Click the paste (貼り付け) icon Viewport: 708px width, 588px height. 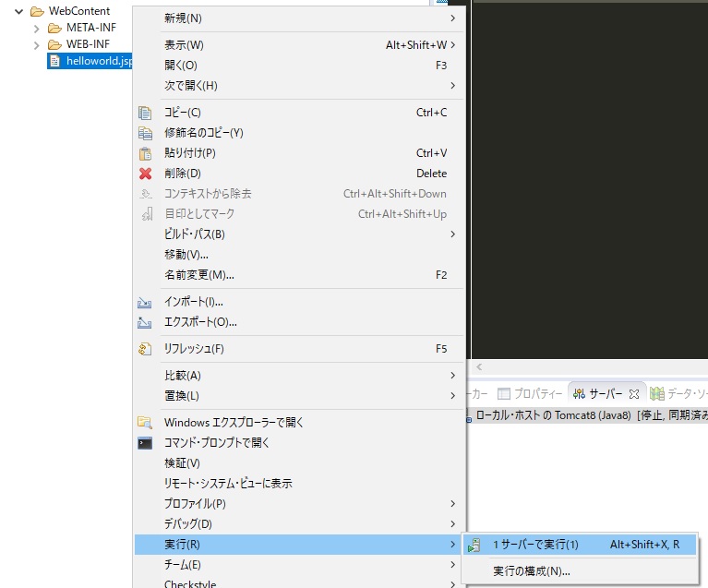[x=145, y=153]
